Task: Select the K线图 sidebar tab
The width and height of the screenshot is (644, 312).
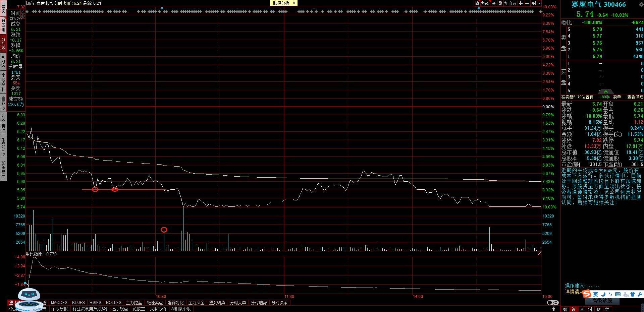Action: pyautogui.click(x=3, y=62)
